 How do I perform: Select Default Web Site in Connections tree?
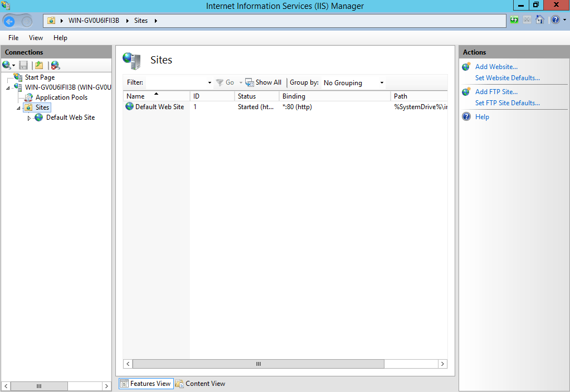[x=71, y=117]
